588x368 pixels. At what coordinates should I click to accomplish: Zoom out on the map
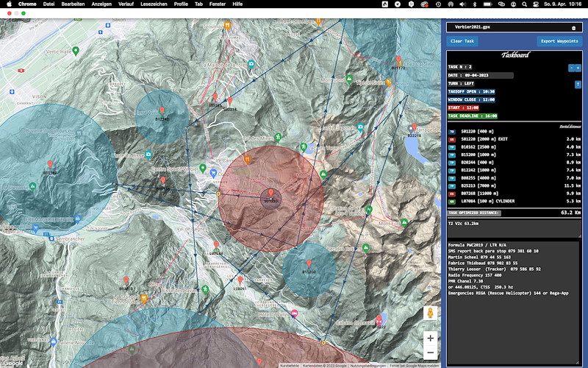pos(430,353)
